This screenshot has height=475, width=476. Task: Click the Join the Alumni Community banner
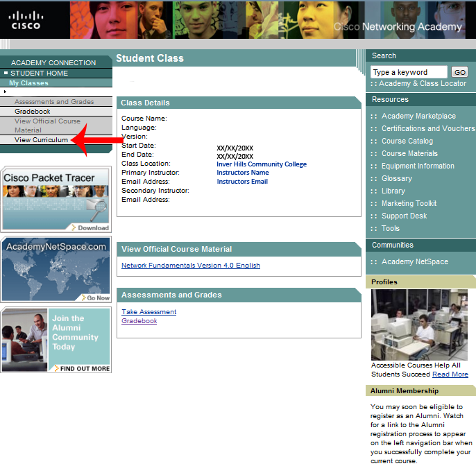tap(56, 340)
